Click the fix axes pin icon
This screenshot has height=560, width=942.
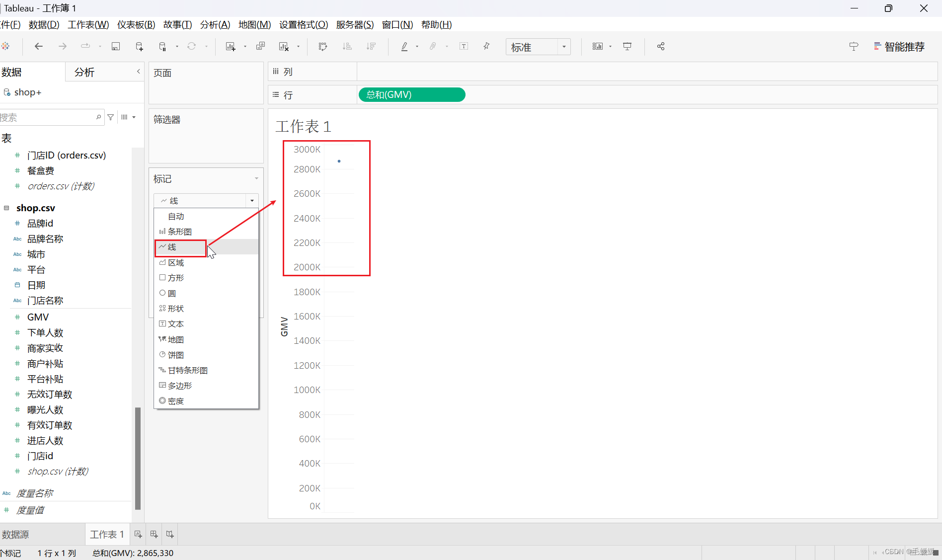coord(486,46)
